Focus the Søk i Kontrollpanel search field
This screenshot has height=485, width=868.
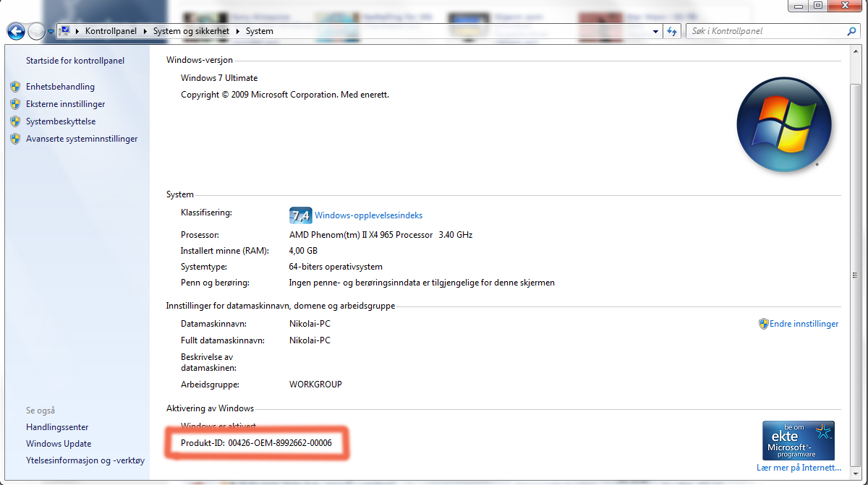(766, 31)
